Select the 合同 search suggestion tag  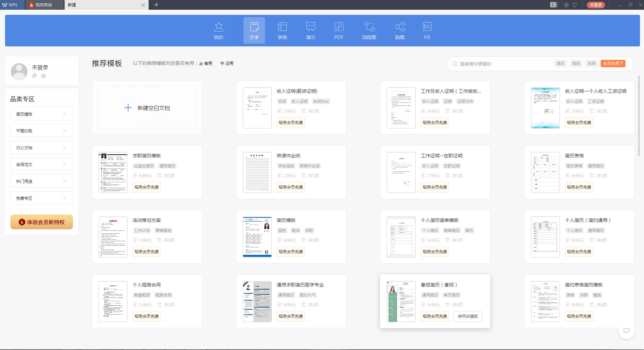click(592, 64)
